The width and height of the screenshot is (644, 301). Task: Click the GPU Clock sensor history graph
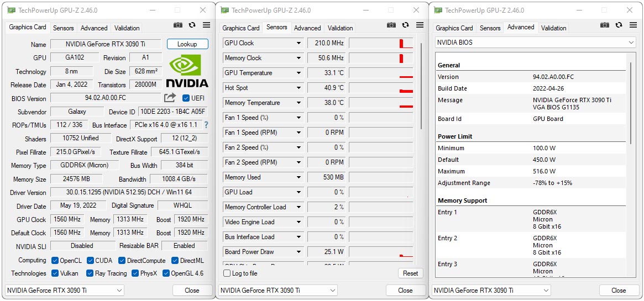[381, 43]
